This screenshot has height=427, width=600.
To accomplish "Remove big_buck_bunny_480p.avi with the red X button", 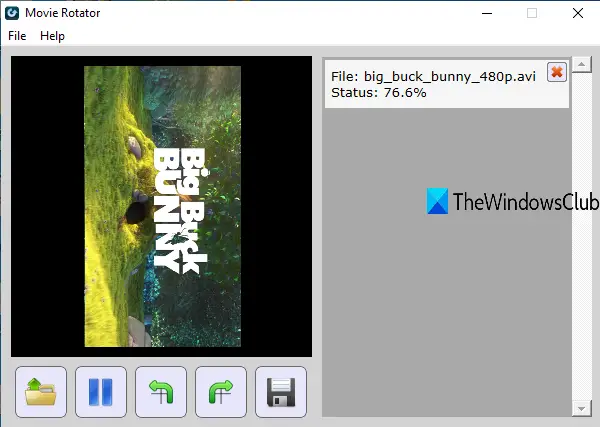I will pos(557,72).
